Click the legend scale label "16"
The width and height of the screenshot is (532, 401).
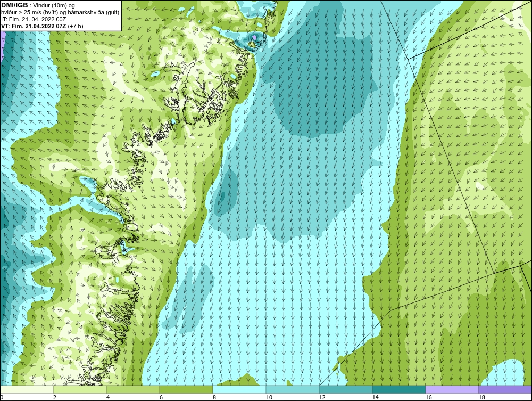(428, 397)
